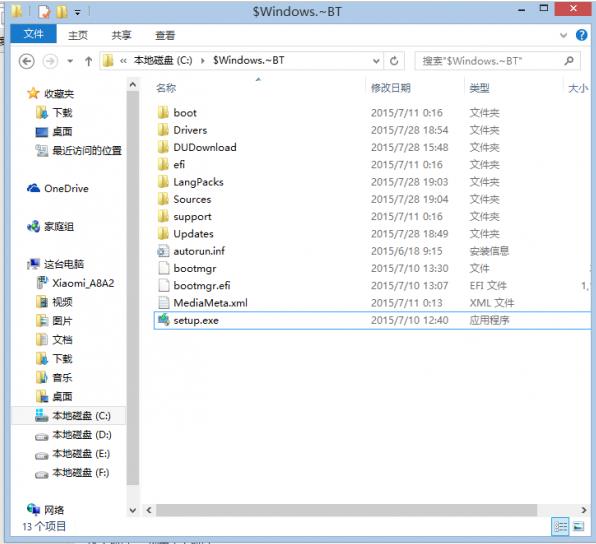Image resolution: width=596 pixels, height=544 pixels.
Task: Select the MediaMeta.xml file icon
Action: point(163,303)
